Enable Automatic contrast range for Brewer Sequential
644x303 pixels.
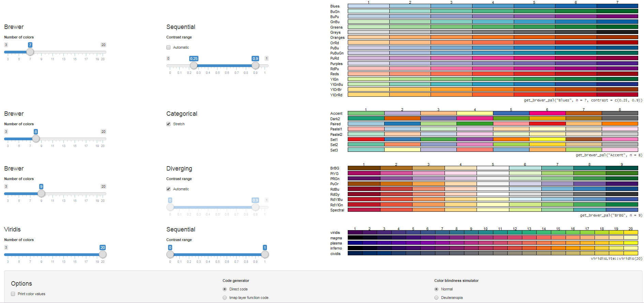pos(168,48)
